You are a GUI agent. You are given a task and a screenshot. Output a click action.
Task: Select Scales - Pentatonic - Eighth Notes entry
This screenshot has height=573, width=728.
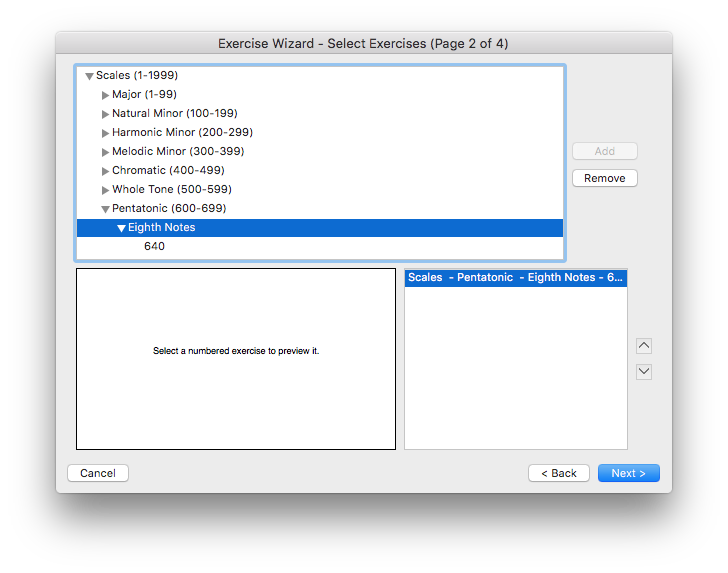click(515, 277)
